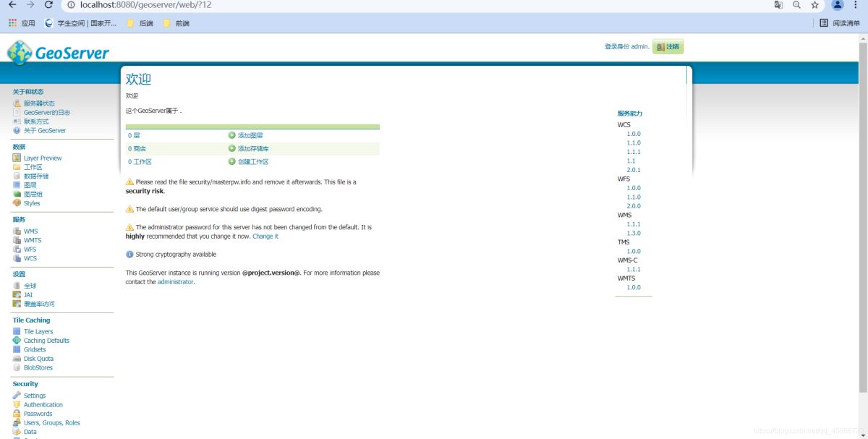
Task: Click the 0 工作区 workspaces count link
Action: pyautogui.click(x=140, y=162)
